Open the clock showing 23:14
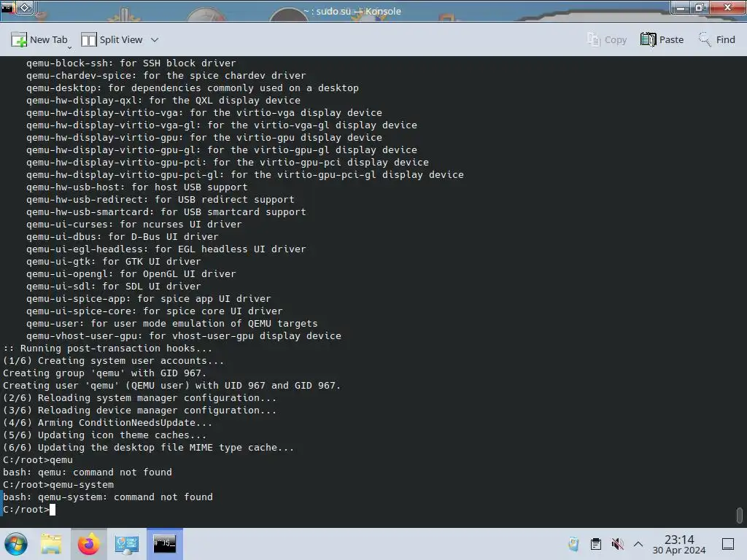 (679, 544)
